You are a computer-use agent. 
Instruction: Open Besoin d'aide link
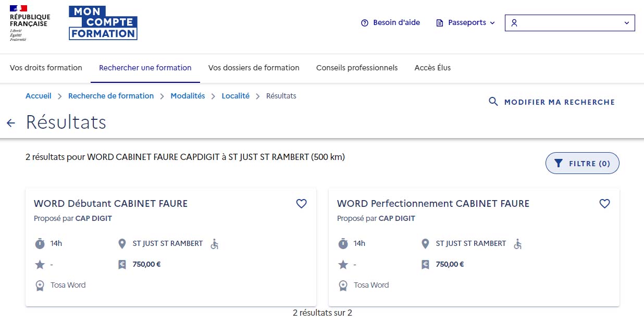[390, 23]
